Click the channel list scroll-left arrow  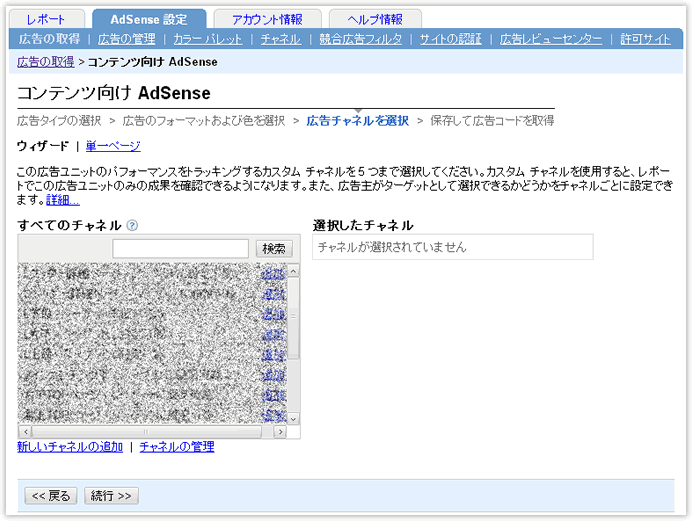[x=25, y=432]
